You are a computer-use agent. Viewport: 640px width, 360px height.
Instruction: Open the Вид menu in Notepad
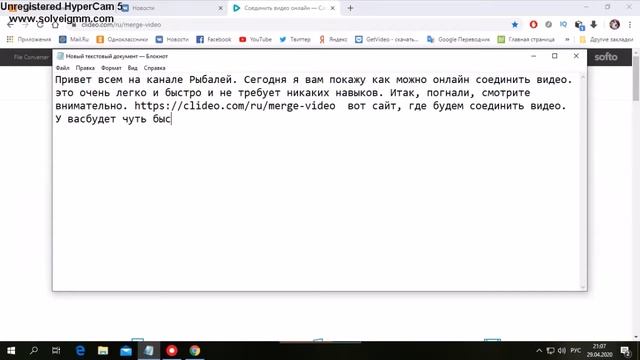point(132,68)
